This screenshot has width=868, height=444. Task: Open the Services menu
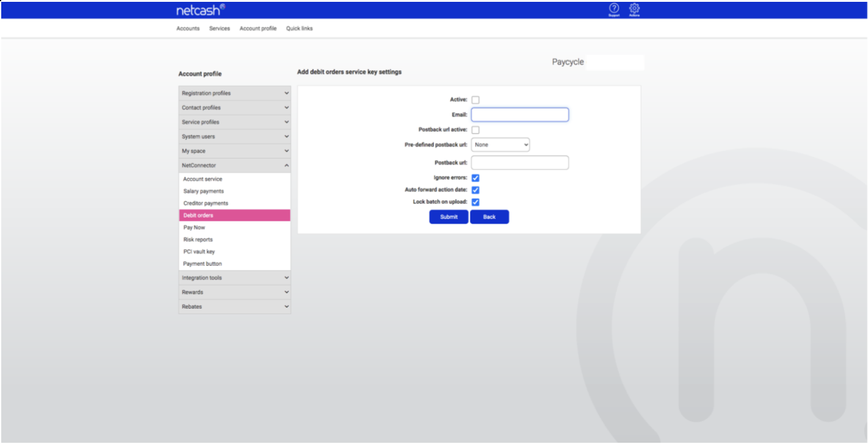(x=220, y=29)
